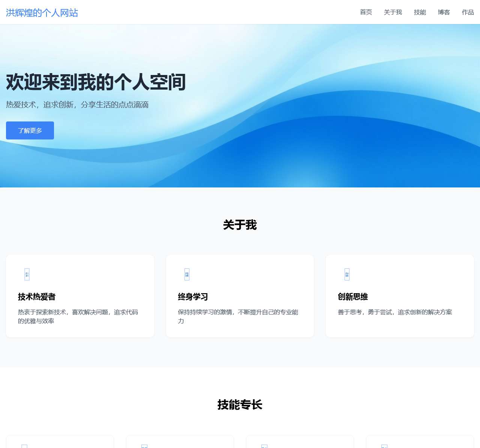
Task: Click the fourth skill card icon under 技能专长
Action: click(x=384, y=446)
